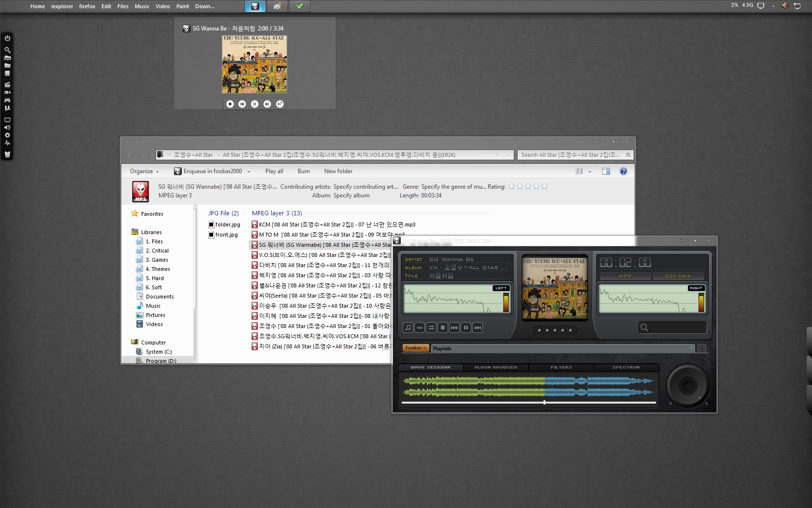
Task: Click gamepad icon in left dock
Action: click(x=7, y=100)
